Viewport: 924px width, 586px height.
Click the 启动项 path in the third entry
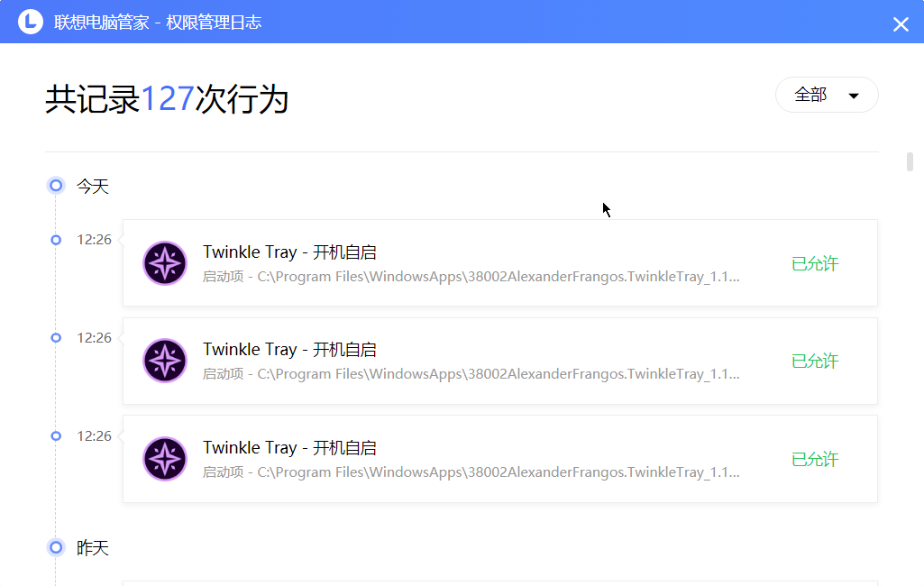(471, 472)
